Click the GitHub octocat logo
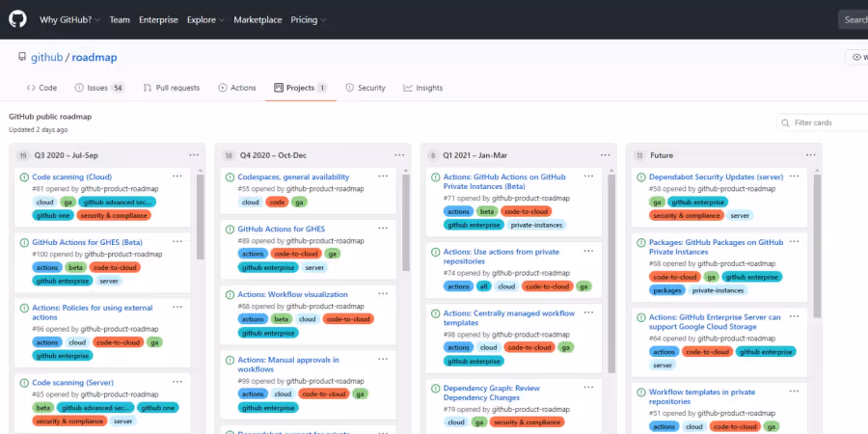 17,19
